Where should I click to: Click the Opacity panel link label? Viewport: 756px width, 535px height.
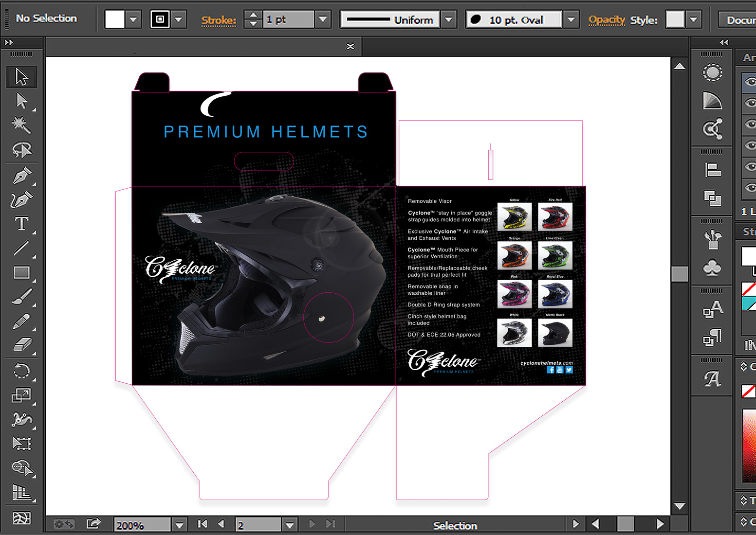tap(607, 20)
